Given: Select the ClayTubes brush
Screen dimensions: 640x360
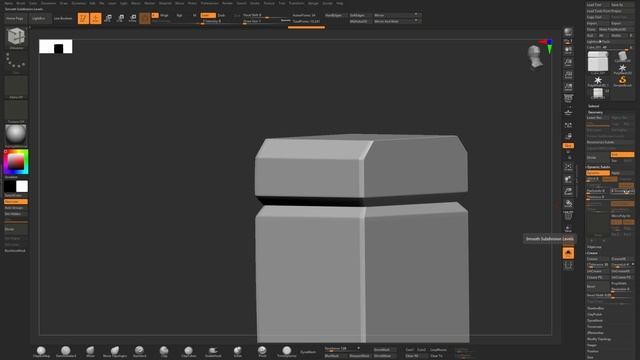Looking at the screenshot, I should [188, 352].
